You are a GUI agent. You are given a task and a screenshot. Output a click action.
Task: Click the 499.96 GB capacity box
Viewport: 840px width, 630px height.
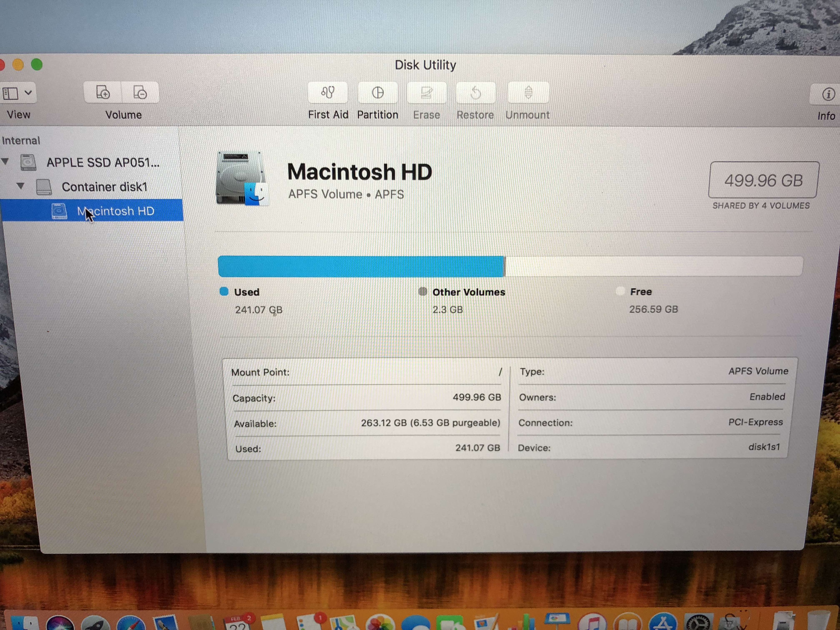point(763,180)
